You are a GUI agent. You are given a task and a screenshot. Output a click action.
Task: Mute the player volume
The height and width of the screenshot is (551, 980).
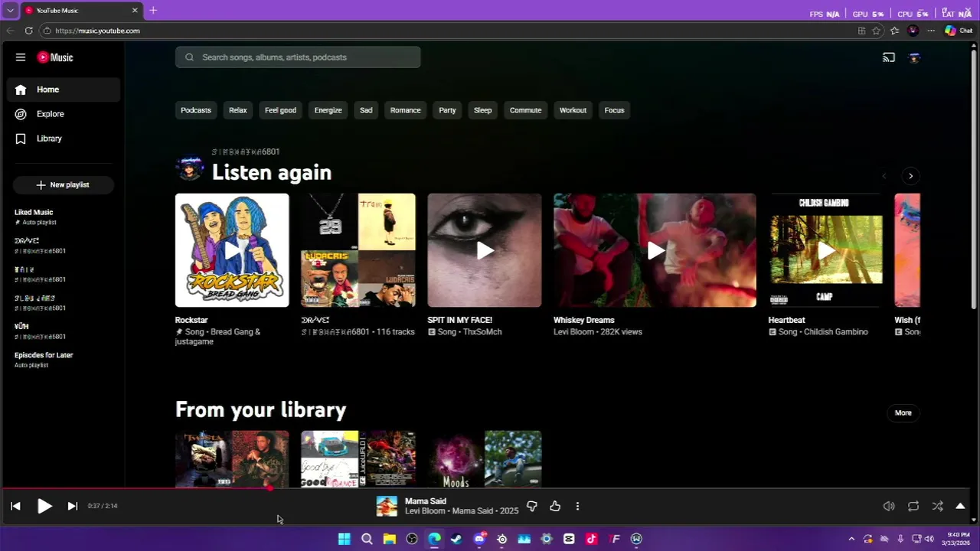[889, 506]
